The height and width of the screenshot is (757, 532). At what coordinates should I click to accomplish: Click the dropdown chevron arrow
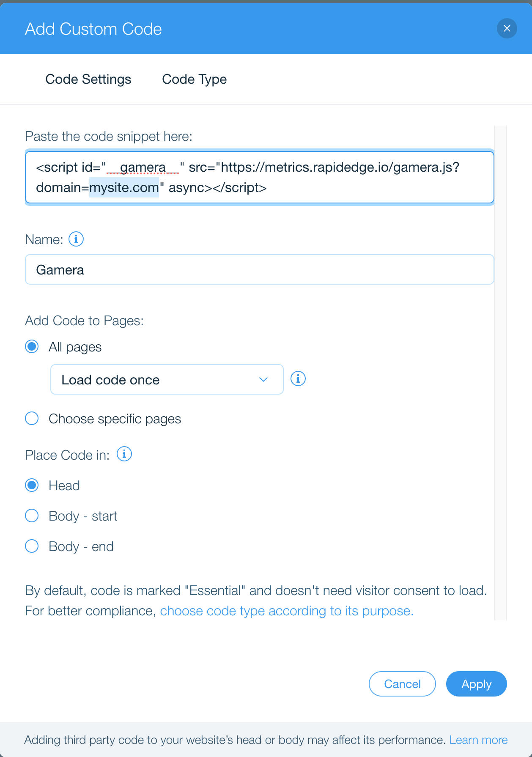(263, 380)
